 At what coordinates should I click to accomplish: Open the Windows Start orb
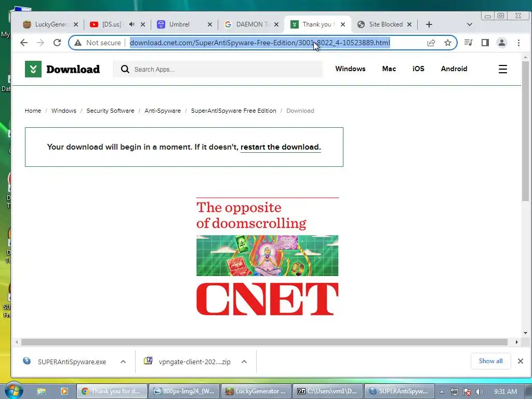click(14, 391)
